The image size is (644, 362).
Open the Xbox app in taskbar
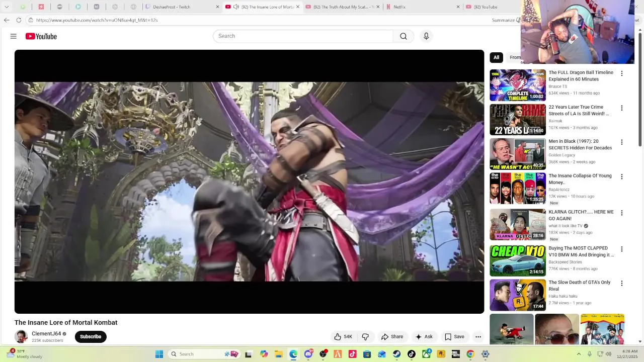point(426,354)
